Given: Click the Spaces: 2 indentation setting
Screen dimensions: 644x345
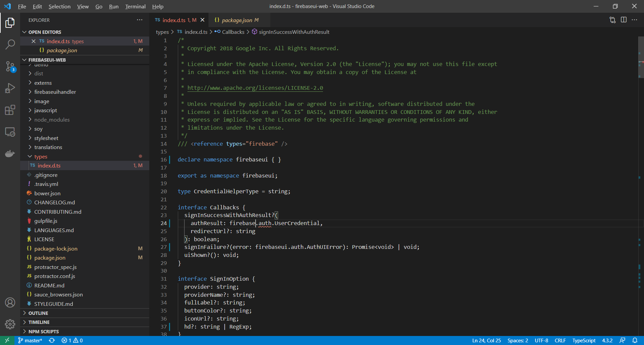Looking at the screenshot, I should coord(518,340).
